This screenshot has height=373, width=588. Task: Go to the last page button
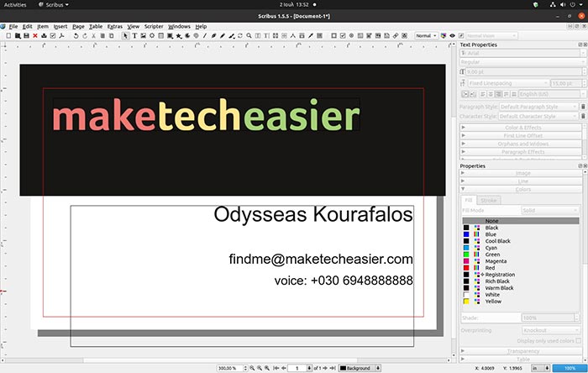coord(333,368)
